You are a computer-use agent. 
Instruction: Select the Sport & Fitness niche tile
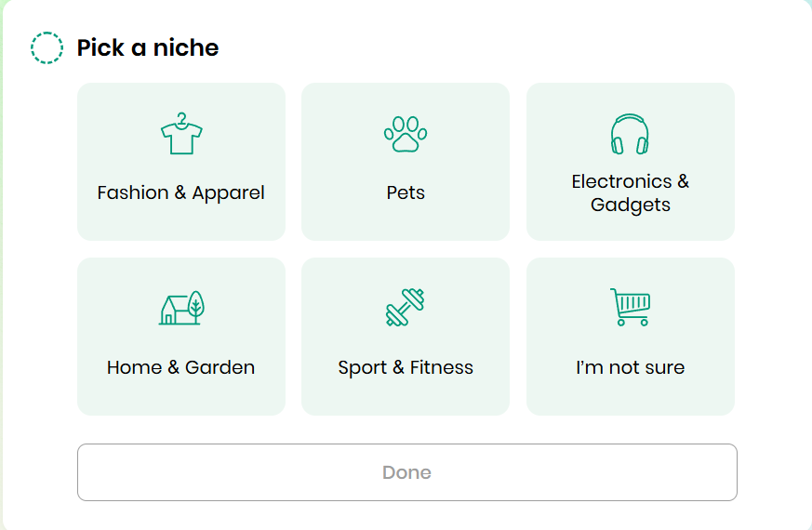coord(406,337)
